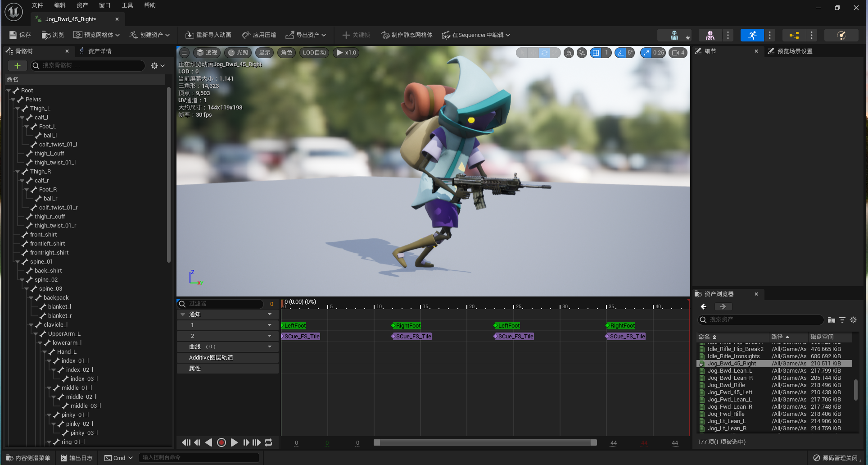Select the rotate transform tool
The image size is (868, 465).
544,53
